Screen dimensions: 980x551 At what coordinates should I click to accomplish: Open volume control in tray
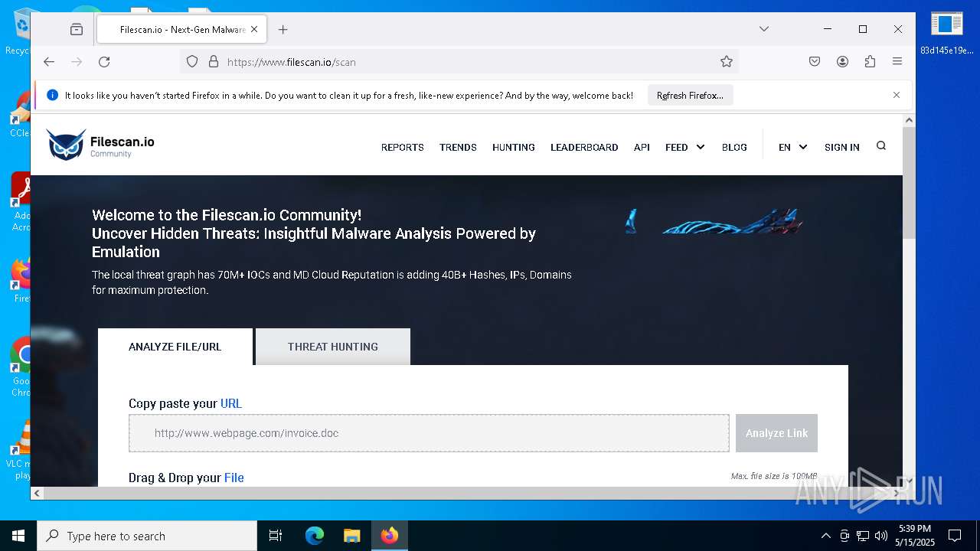click(881, 536)
